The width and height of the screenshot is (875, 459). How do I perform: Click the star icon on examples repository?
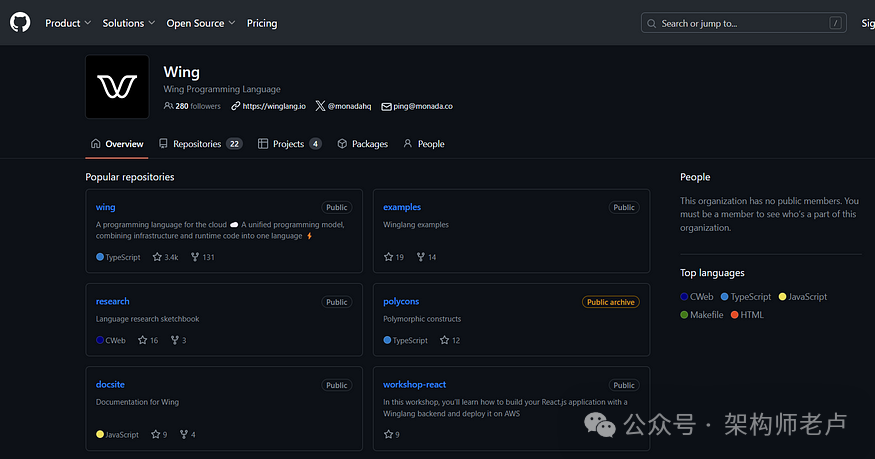[388, 257]
